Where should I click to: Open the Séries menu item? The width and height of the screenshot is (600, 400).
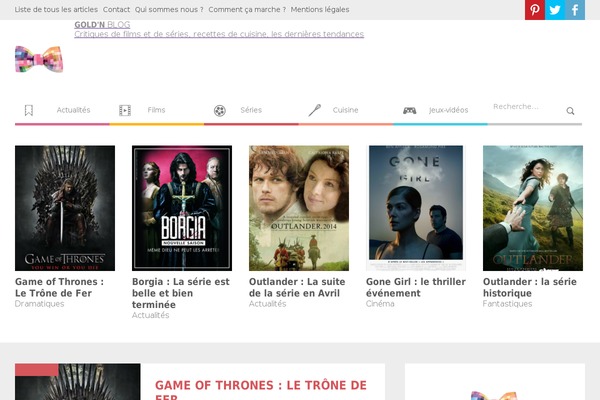coord(251,110)
